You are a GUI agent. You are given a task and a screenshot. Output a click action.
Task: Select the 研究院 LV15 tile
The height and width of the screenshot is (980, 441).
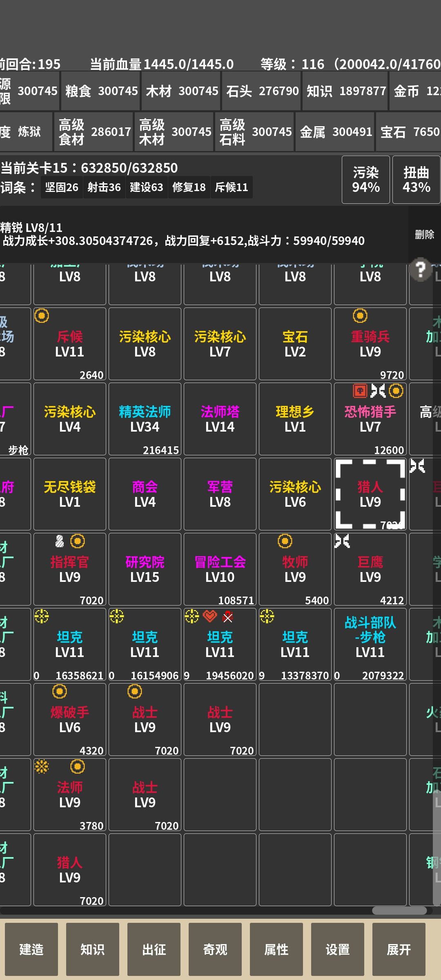[145, 569]
